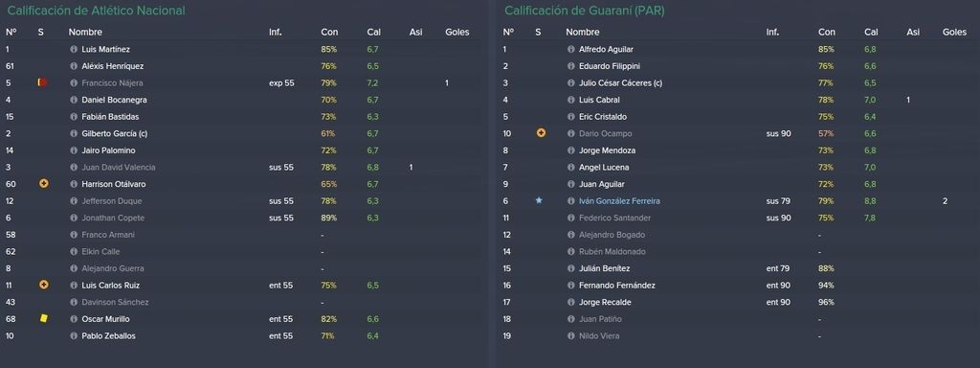Click yellow card icon beside Oscar Murillo
This screenshot has height=368, width=980.
pyautogui.click(x=44, y=318)
